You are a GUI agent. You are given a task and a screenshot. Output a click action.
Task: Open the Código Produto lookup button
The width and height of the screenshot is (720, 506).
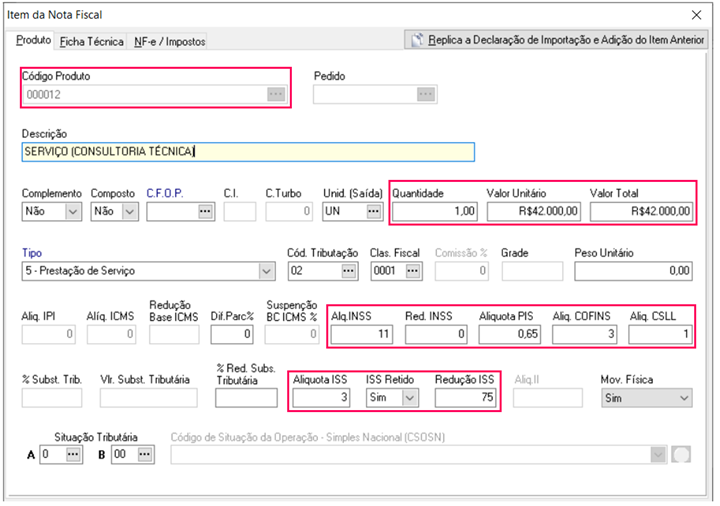coord(275,95)
